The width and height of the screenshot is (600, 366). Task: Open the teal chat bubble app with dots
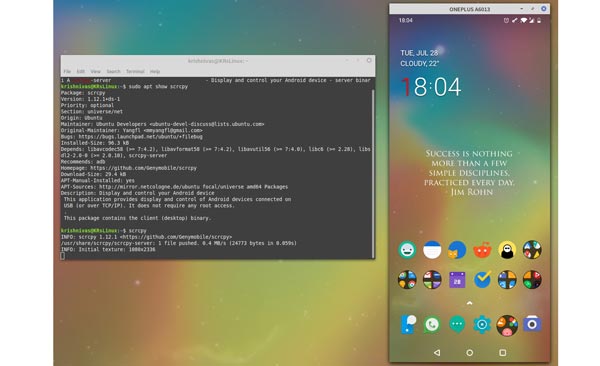(x=457, y=325)
